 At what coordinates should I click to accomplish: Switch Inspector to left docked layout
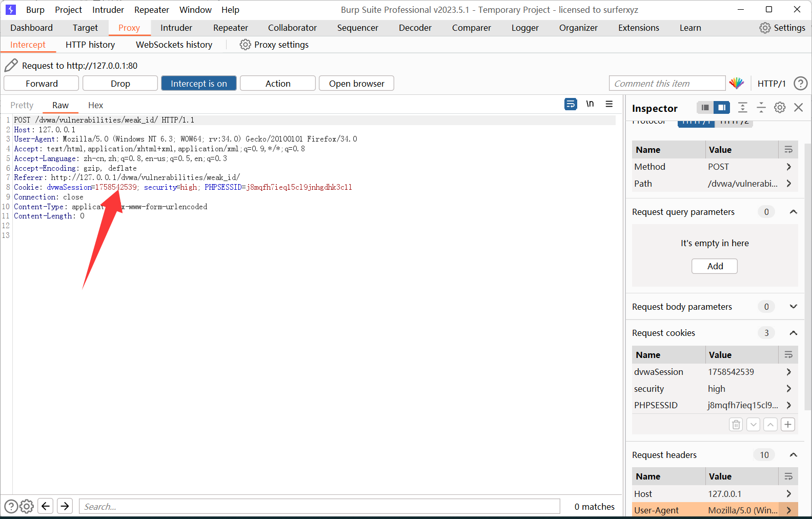(x=705, y=108)
